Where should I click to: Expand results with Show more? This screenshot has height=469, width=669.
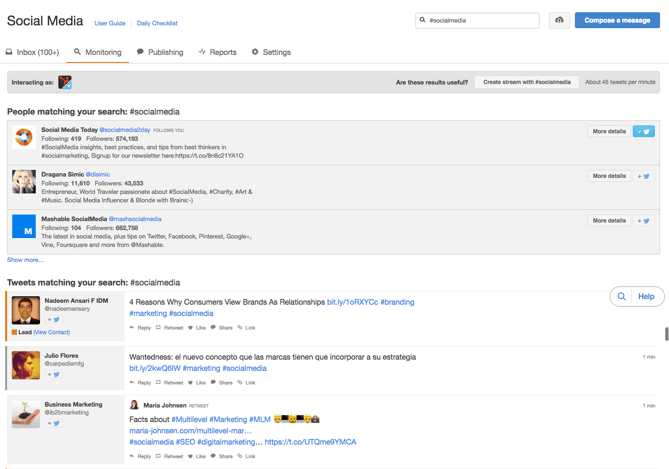[25, 260]
